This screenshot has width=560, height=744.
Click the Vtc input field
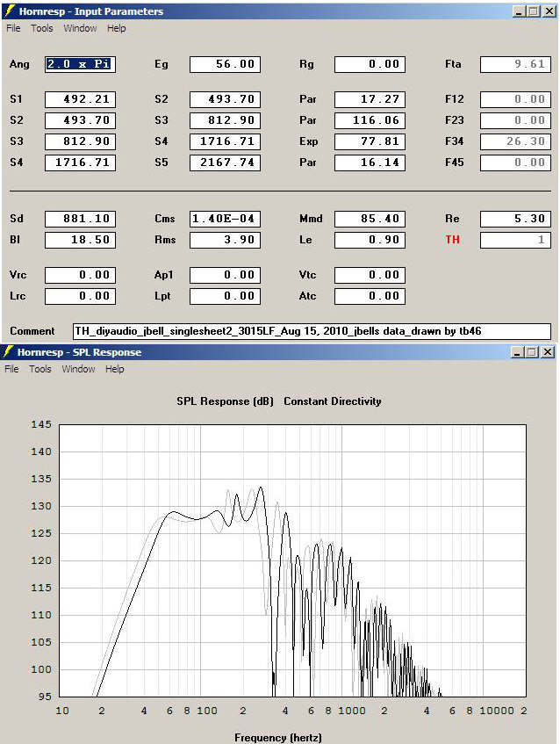point(370,275)
